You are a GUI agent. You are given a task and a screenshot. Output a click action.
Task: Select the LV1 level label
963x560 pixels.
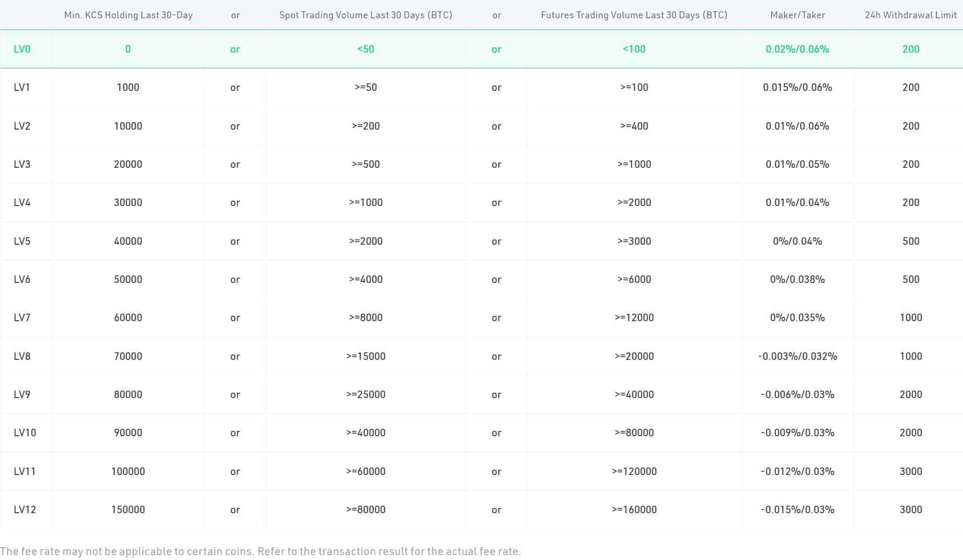(22, 87)
